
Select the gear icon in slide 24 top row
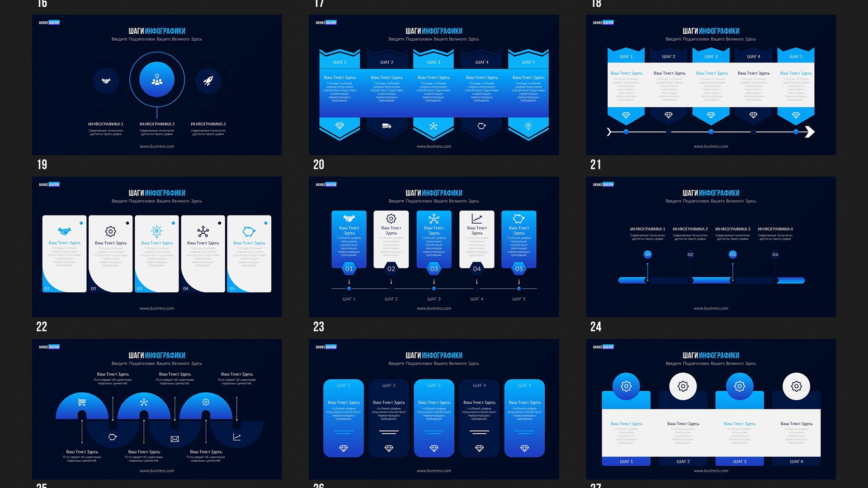click(x=627, y=385)
